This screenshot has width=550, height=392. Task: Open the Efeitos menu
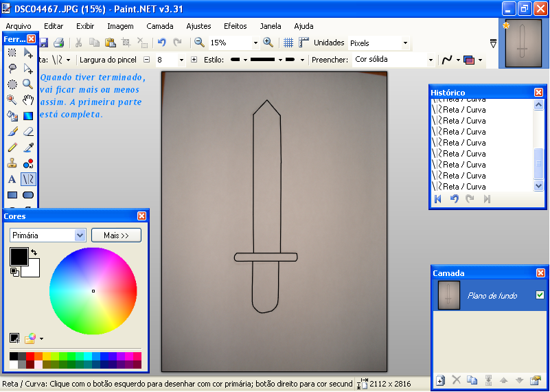click(235, 26)
